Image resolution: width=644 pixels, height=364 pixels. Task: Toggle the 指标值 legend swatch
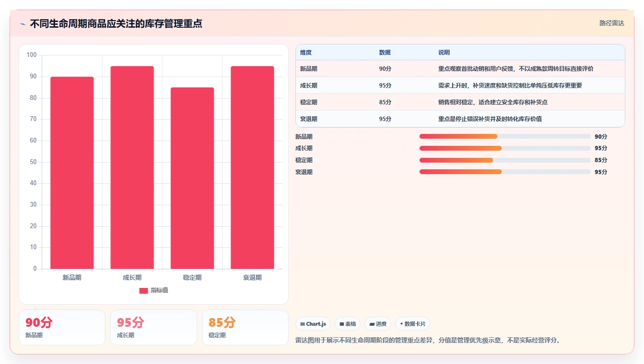[x=144, y=290]
